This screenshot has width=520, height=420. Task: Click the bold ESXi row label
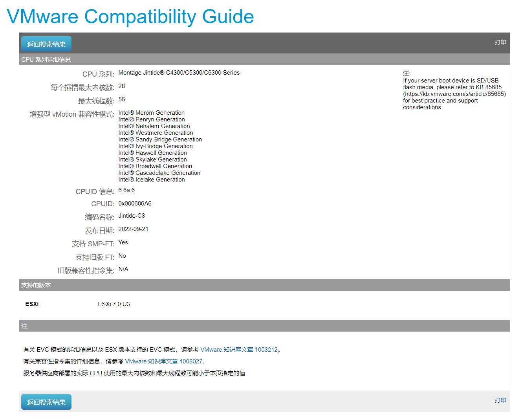tap(32, 304)
